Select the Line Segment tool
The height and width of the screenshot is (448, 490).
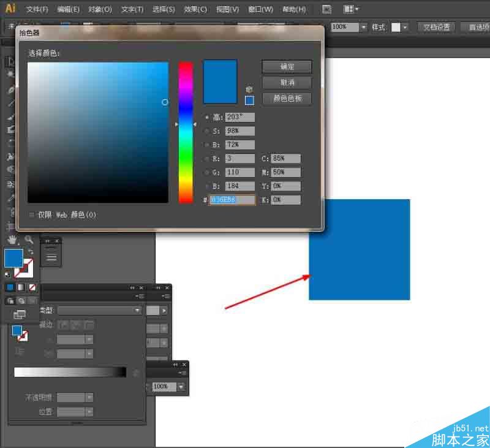11,102
